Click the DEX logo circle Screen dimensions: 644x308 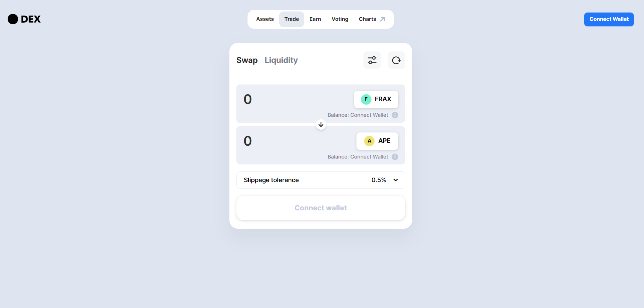click(13, 19)
